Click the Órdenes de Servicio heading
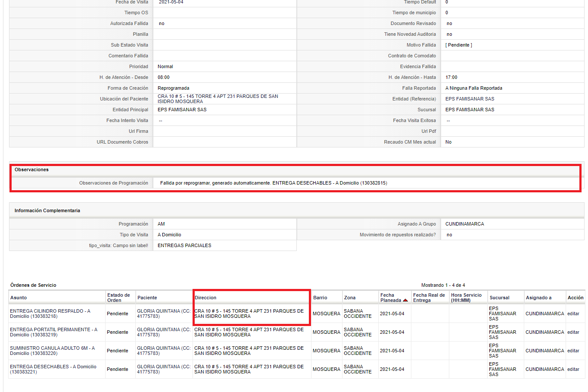This screenshot has height=392, width=588. (x=33, y=285)
